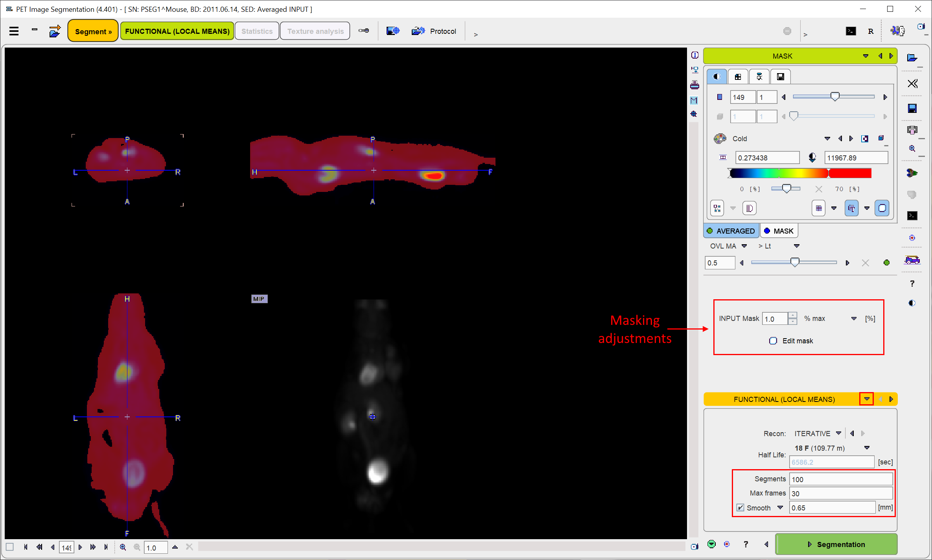Click the close all X icon on right bar
The width and height of the screenshot is (932, 560).
[912, 83]
